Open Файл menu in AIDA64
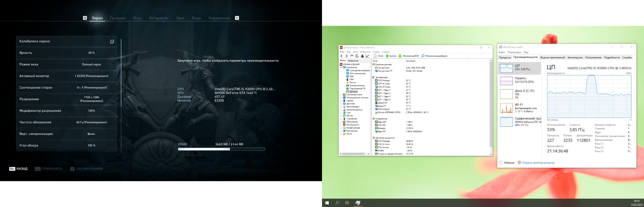This screenshot has width=644, height=207. tap(342, 52)
